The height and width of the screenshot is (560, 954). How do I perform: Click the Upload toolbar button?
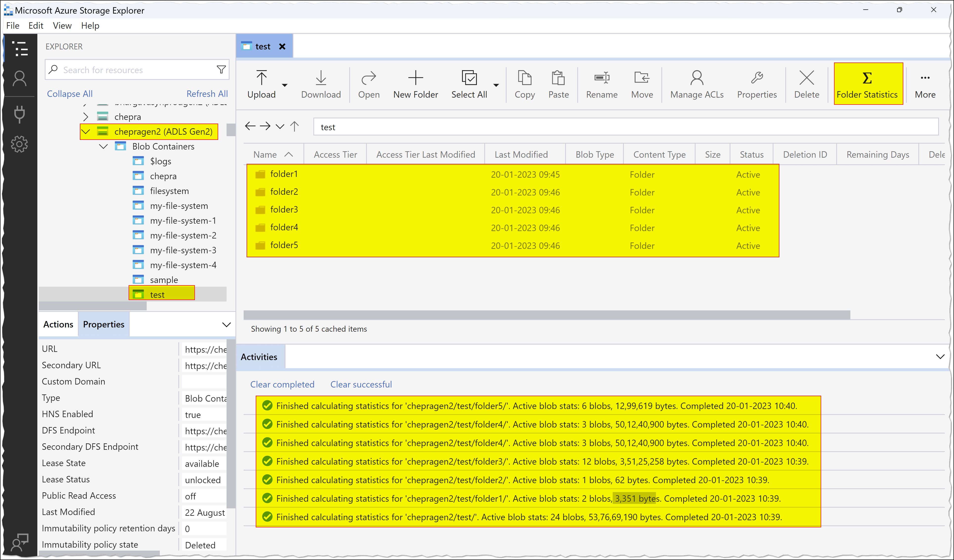pos(261,84)
